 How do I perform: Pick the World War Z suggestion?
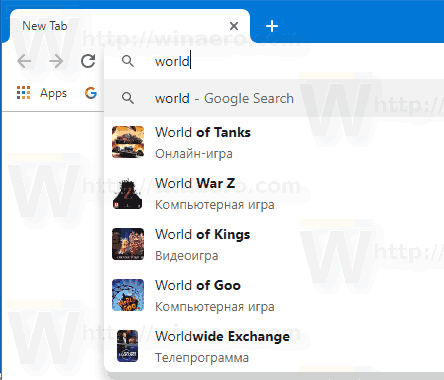click(x=274, y=193)
